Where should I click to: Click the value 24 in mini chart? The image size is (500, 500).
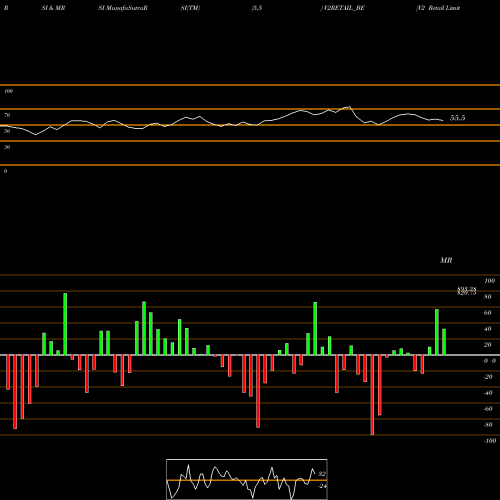point(322,486)
